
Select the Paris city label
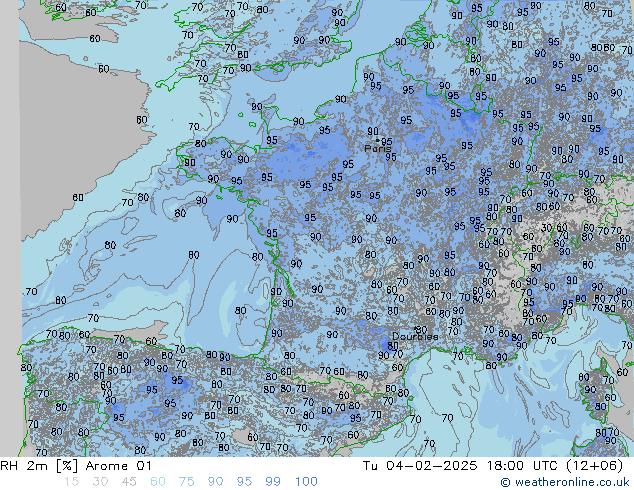click(x=376, y=149)
